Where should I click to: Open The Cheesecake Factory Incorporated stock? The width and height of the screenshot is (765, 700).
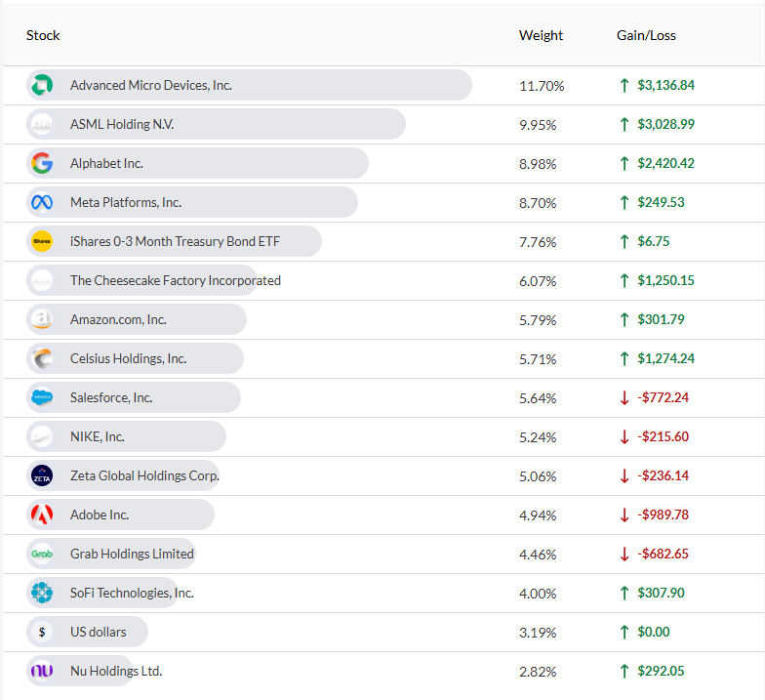click(x=176, y=281)
